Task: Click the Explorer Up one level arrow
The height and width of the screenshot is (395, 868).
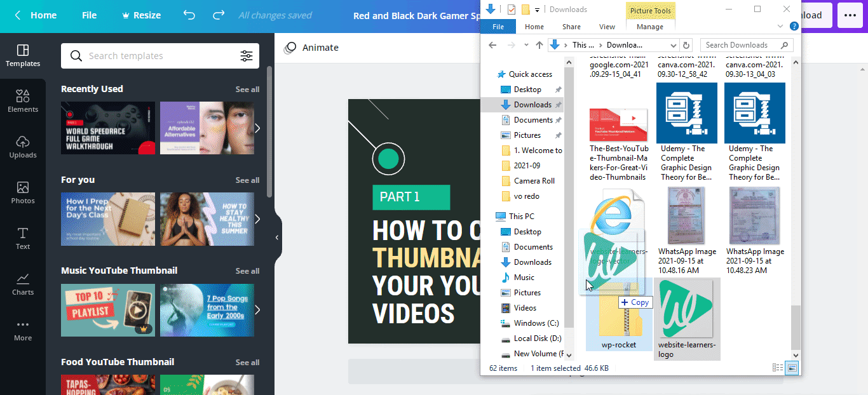Action: pos(539,45)
